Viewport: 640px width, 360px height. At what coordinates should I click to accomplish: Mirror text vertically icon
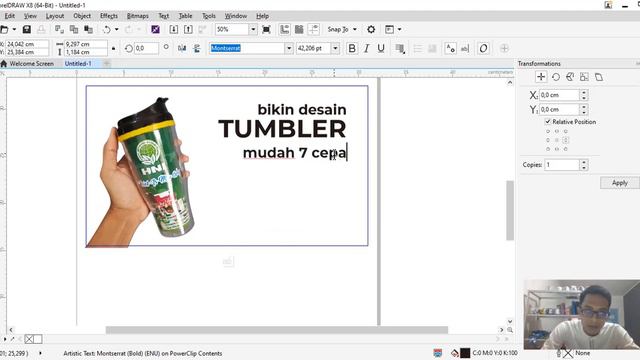(x=197, y=48)
